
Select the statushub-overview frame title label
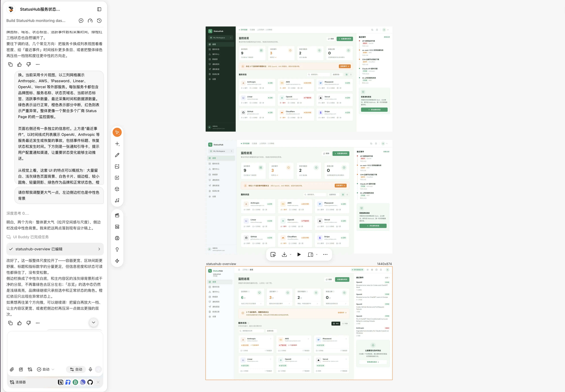pos(221,264)
